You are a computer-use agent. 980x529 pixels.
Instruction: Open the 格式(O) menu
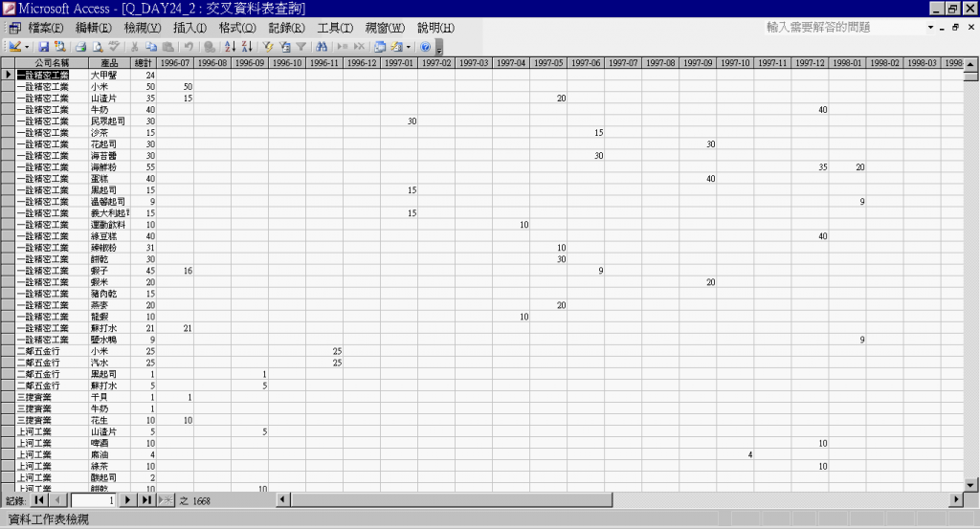(x=237, y=28)
